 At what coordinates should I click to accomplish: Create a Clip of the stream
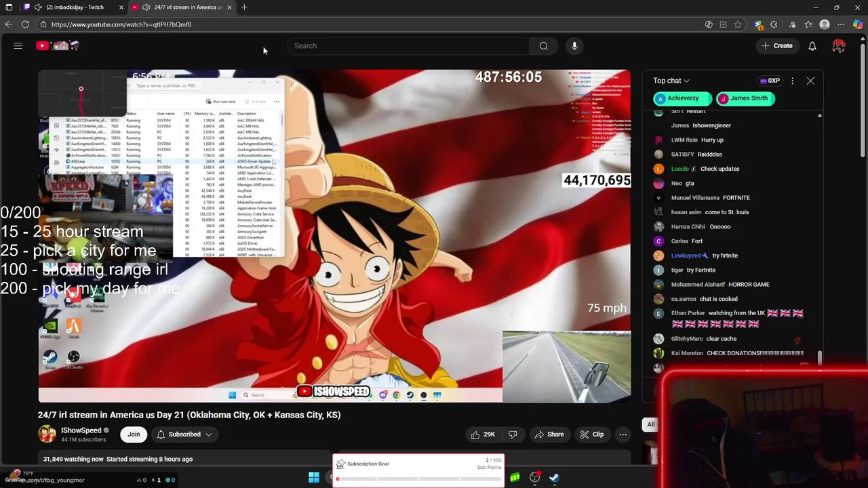pos(592,434)
